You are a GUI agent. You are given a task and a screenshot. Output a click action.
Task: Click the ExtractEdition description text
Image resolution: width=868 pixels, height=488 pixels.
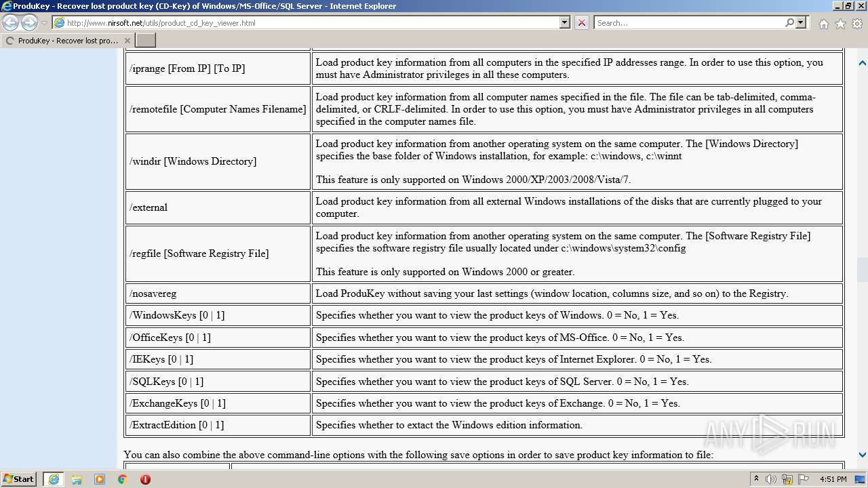click(x=449, y=425)
